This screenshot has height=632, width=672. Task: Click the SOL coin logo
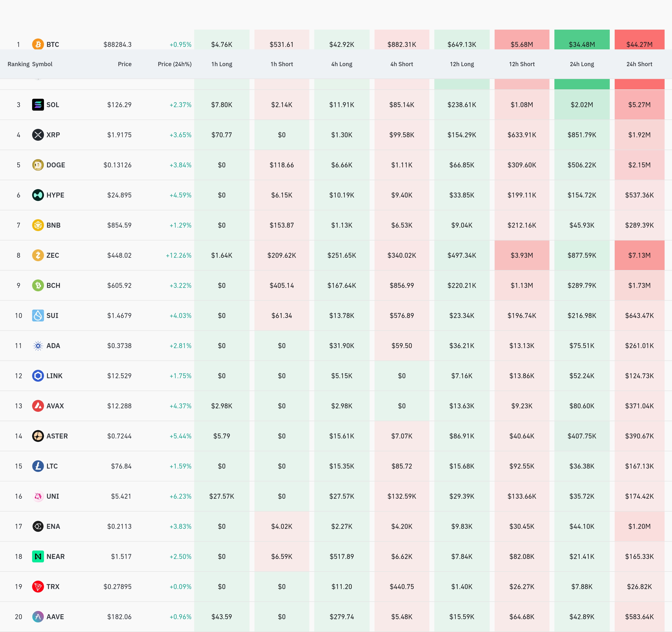[x=38, y=105]
